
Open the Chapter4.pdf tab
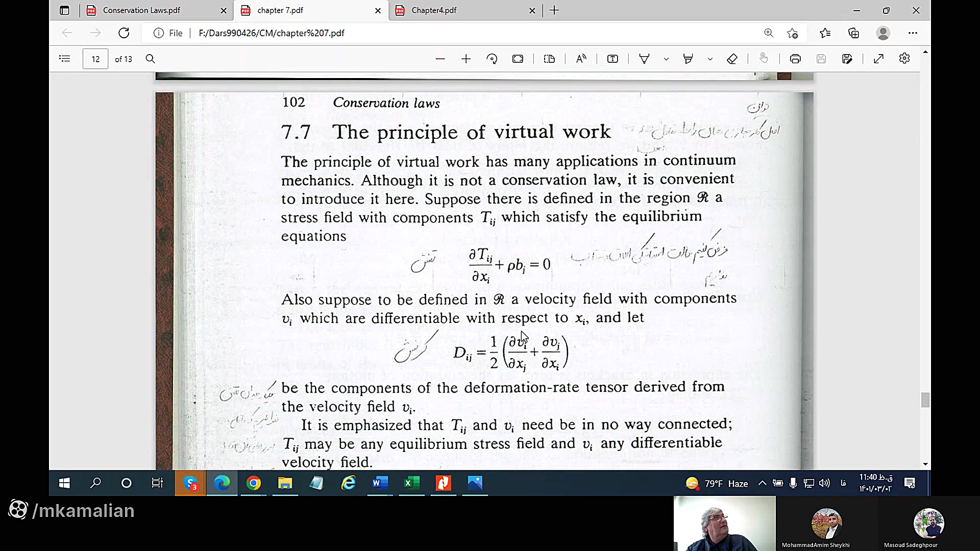[x=434, y=10]
